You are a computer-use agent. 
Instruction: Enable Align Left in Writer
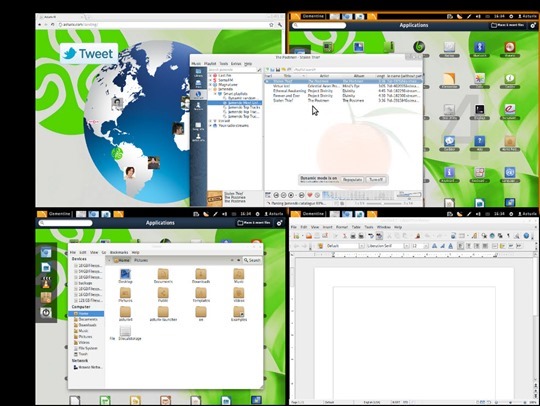[460, 246]
